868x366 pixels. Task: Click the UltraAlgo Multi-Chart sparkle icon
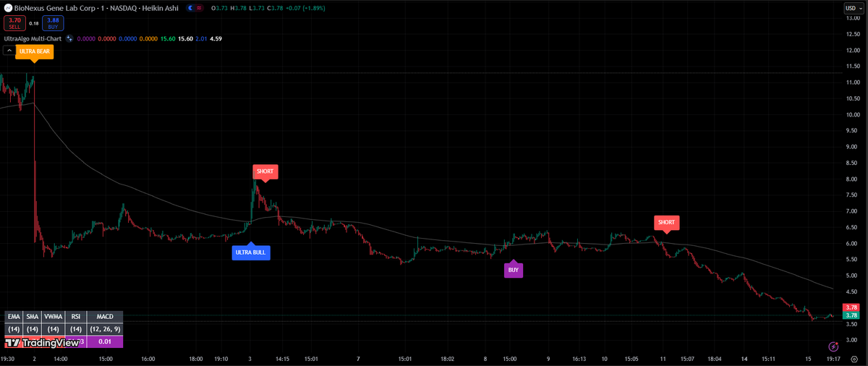tap(69, 38)
